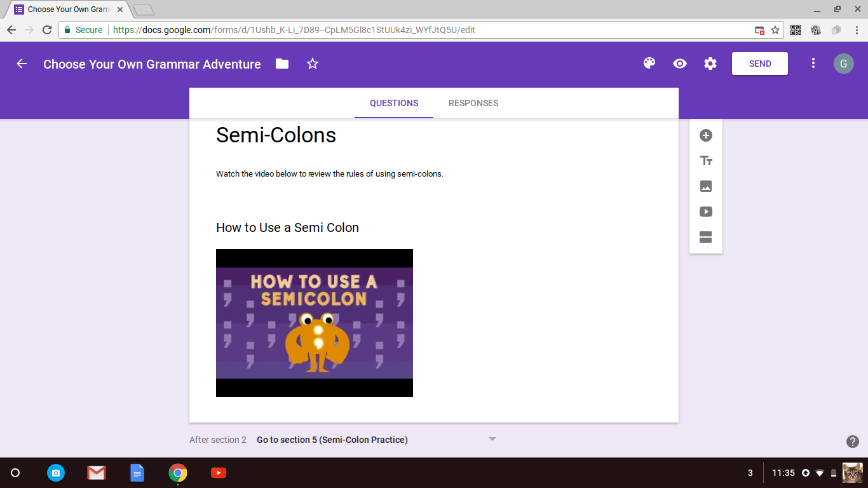Move form to folder icon
This screenshot has height=488, width=868.
[x=282, y=64]
